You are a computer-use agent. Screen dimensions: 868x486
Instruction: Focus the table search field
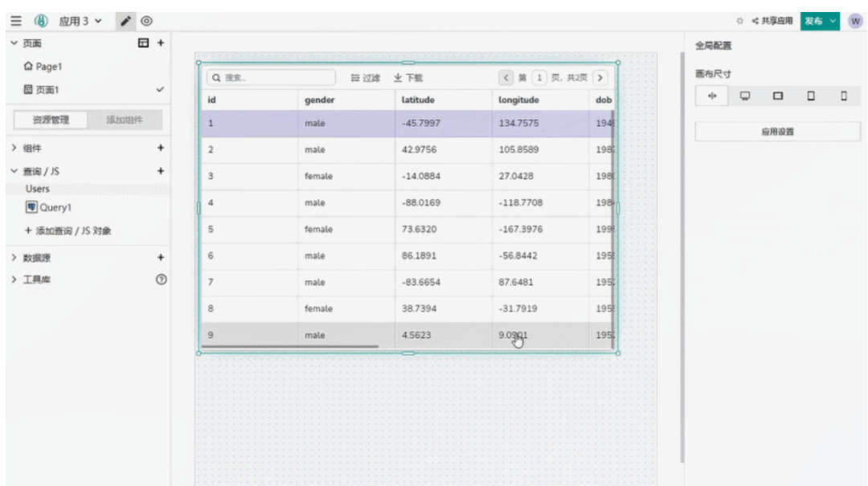(x=271, y=77)
